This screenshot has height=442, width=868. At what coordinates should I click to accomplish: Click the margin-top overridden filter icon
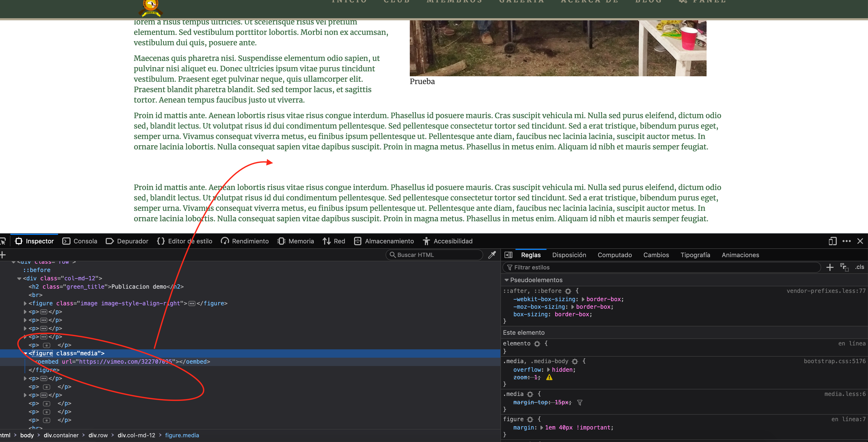click(580, 403)
